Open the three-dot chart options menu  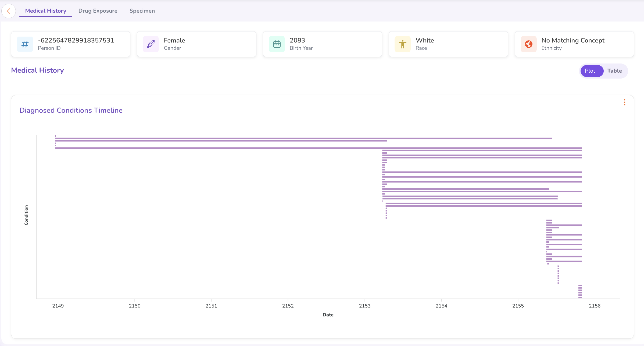point(625,102)
